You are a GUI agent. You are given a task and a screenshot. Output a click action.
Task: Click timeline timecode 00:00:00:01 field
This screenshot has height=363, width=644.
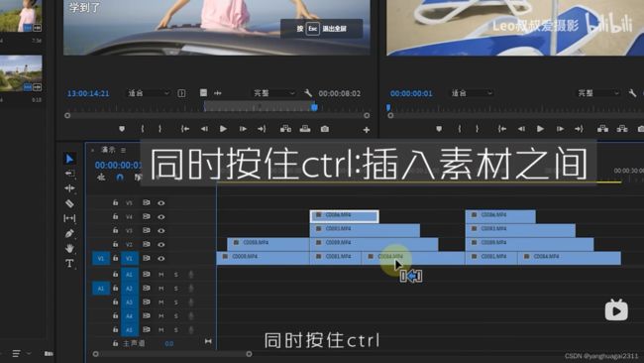point(118,166)
